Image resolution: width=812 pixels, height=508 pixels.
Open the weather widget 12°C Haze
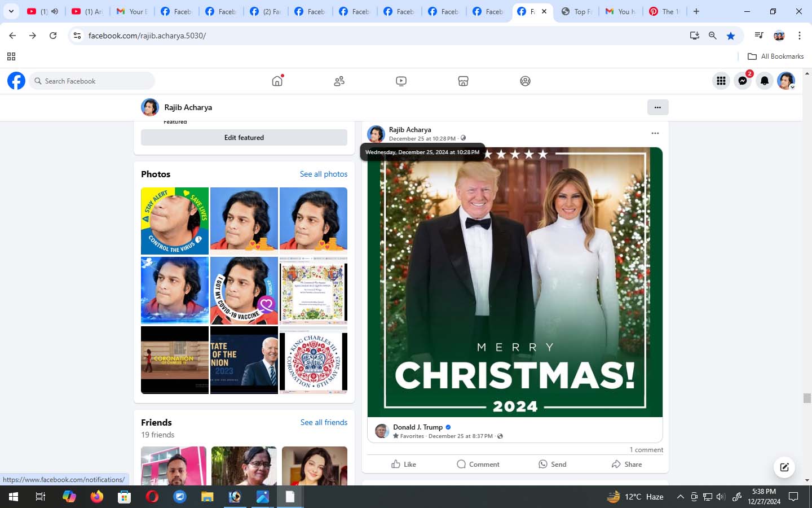pos(635,497)
